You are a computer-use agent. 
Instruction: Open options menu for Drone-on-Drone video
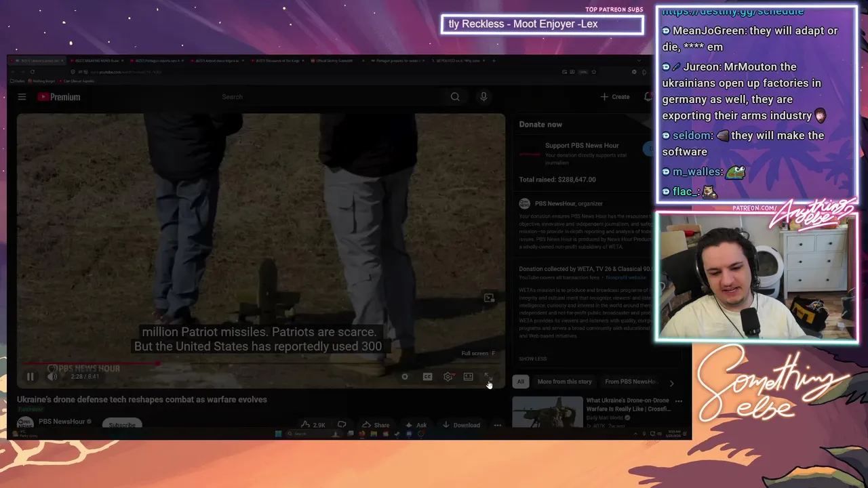pos(678,401)
